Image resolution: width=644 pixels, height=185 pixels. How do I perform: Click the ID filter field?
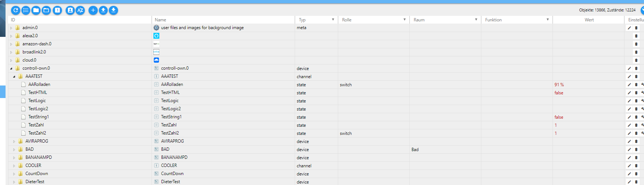80,20
